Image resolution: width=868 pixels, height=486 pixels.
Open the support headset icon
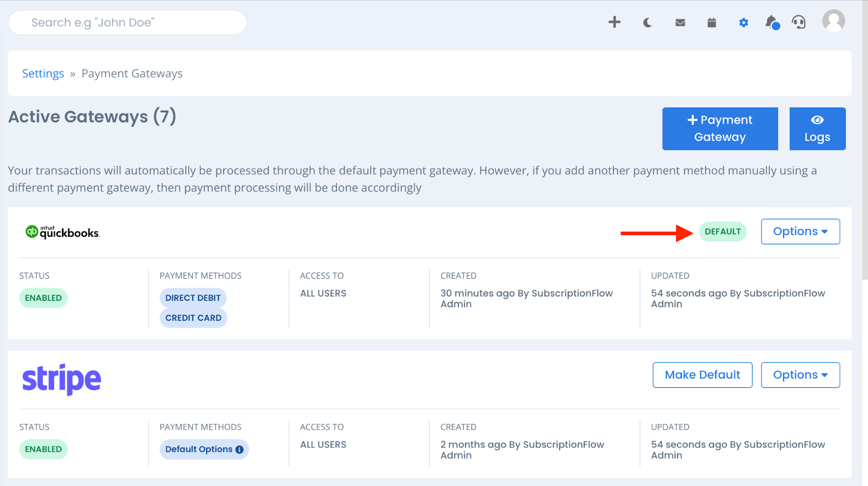(x=799, y=22)
